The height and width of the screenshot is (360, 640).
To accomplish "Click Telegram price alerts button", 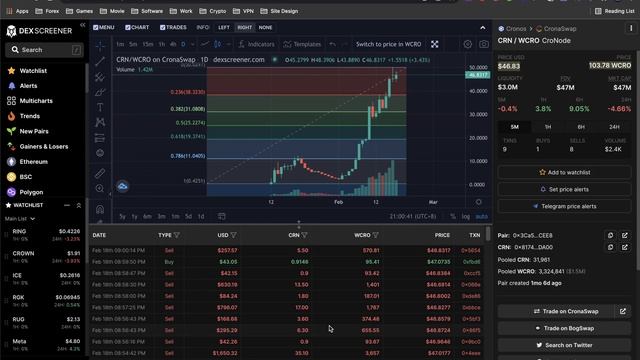I will [x=564, y=206].
